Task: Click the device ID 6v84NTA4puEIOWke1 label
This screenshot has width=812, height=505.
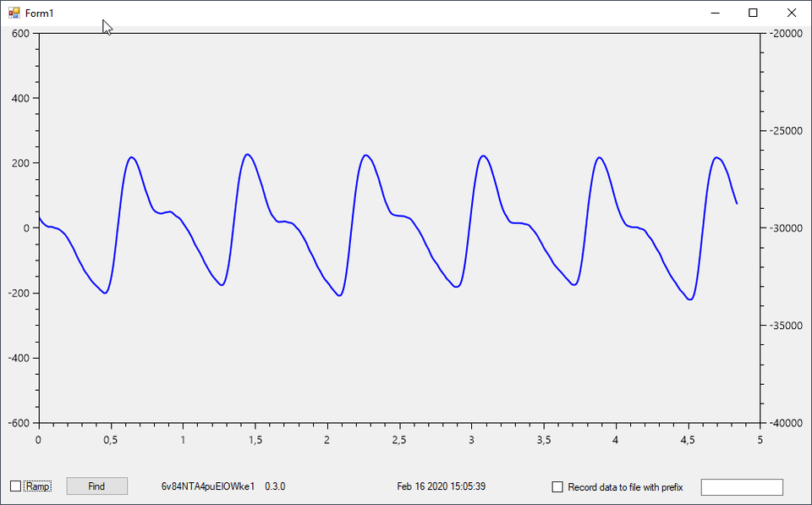Action: click(x=208, y=486)
